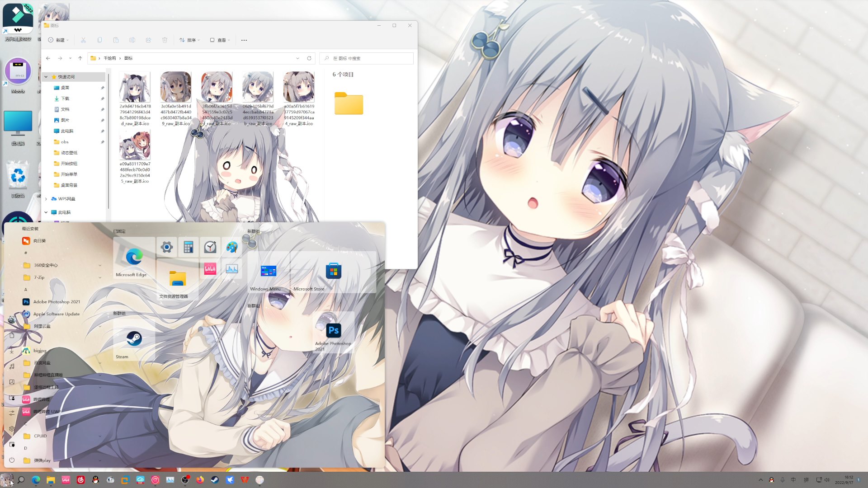868x488 pixels.
Task: Click the Explorer 'up one level' arrow
Action: tap(80, 58)
